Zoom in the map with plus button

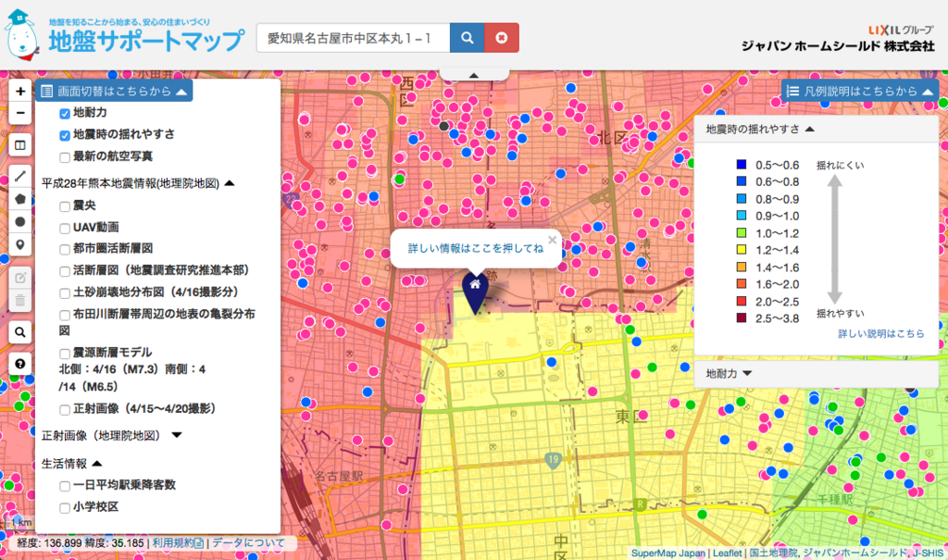[20, 91]
